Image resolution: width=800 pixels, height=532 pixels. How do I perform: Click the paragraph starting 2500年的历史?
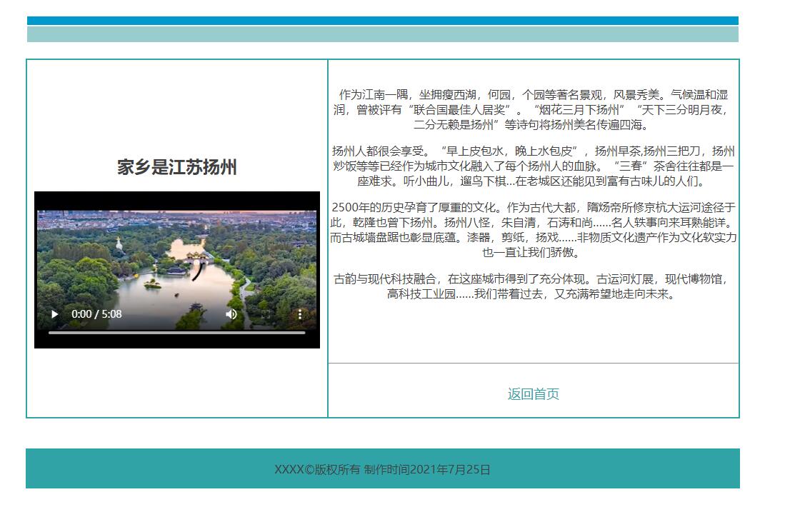click(533, 229)
